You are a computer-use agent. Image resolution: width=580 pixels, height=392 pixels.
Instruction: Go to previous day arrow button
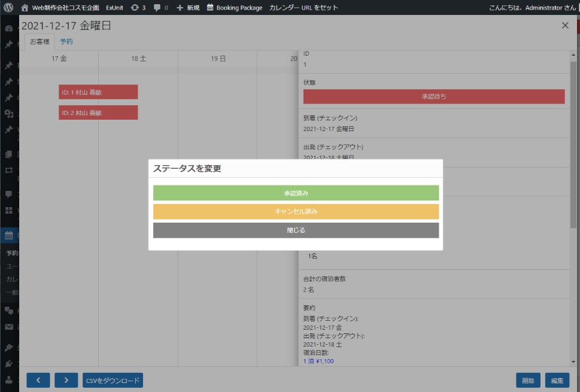[x=38, y=380]
